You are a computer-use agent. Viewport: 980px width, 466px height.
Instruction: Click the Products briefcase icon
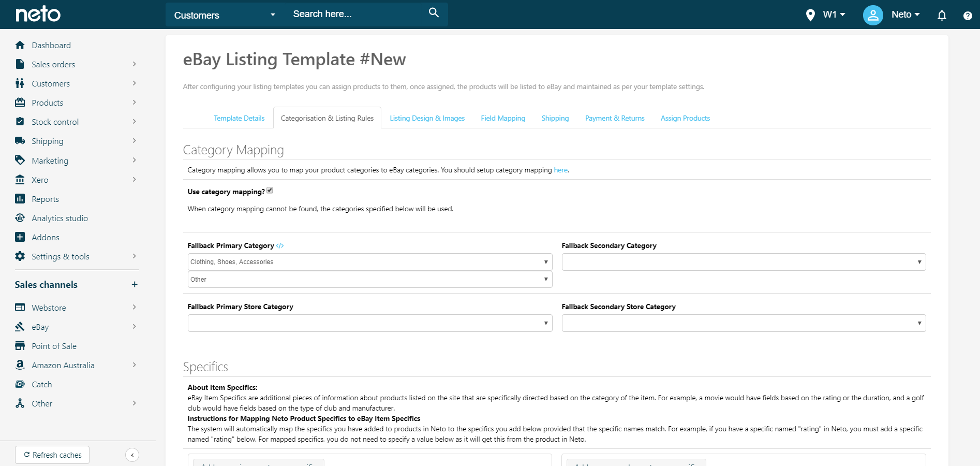coord(20,103)
